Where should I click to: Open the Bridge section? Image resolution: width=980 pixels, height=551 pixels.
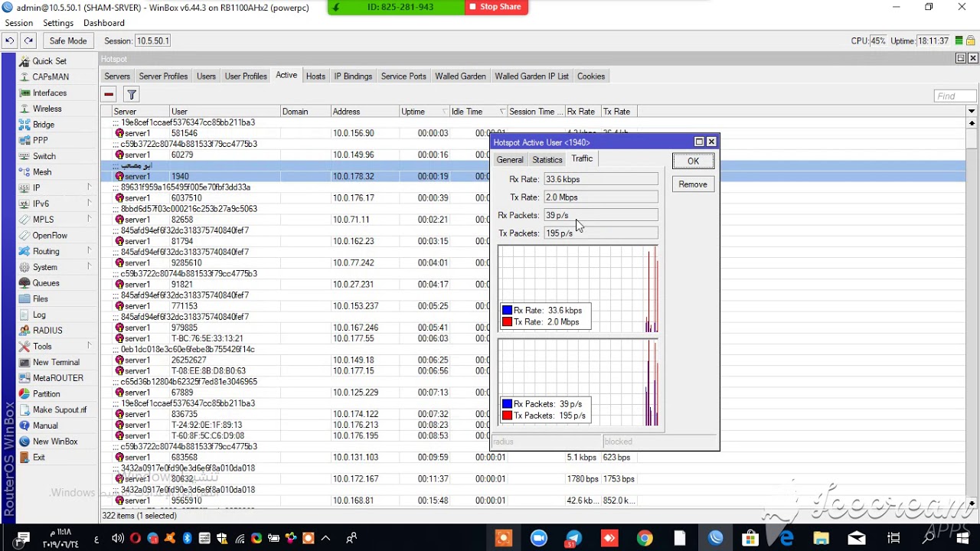click(x=44, y=125)
